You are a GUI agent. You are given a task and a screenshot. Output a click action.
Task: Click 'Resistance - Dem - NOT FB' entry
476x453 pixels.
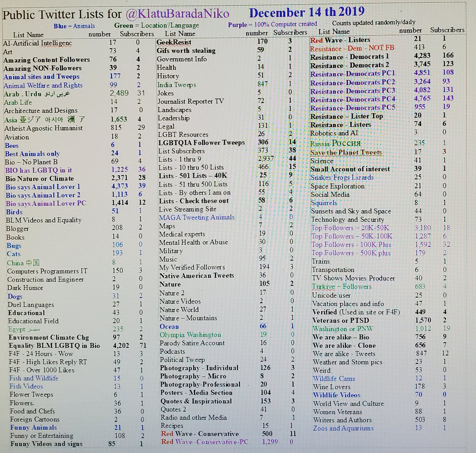(x=352, y=48)
